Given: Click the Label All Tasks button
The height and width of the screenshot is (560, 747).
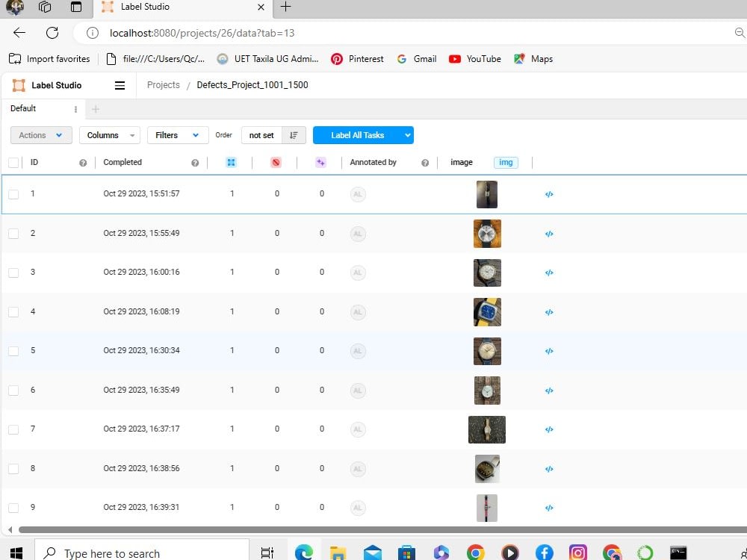Looking at the screenshot, I should (x=357, y=135).
